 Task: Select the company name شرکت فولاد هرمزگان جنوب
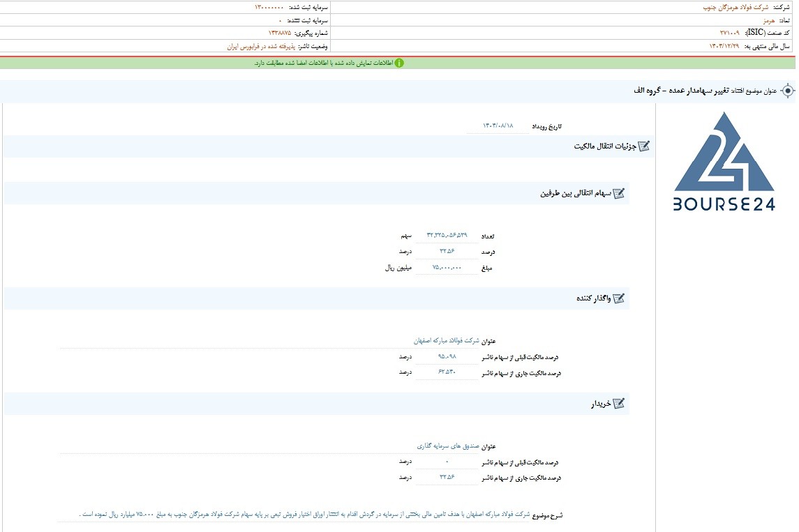click(735, 7)
